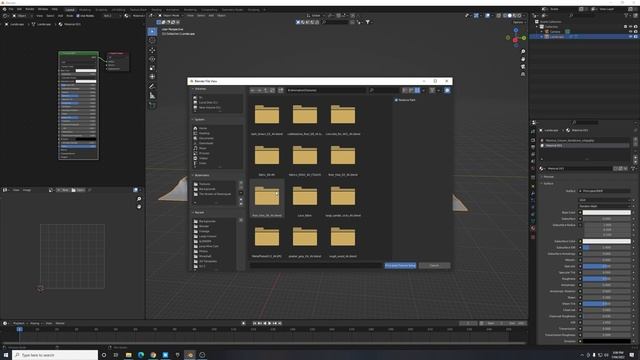Select the Measure tool in viewport toolbar
The height and width of the screenshot is (360, 640).
[152, 96]
